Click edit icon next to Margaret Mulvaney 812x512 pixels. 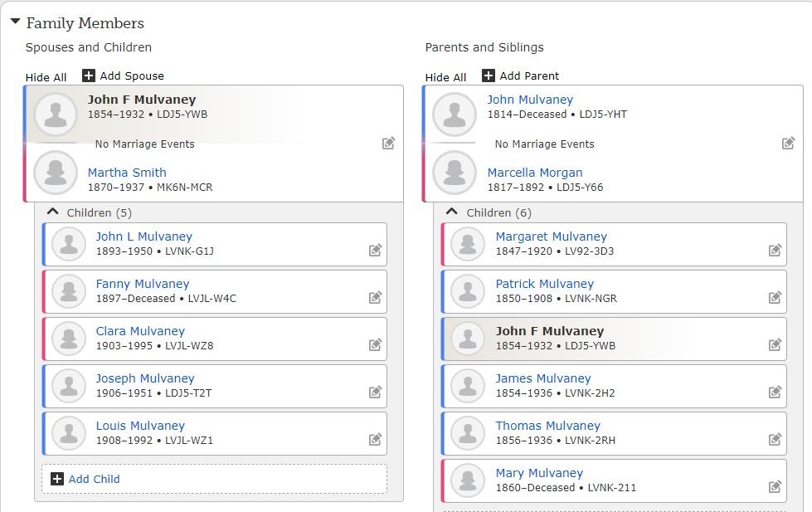pyautogui.click(x=776, y=251)
